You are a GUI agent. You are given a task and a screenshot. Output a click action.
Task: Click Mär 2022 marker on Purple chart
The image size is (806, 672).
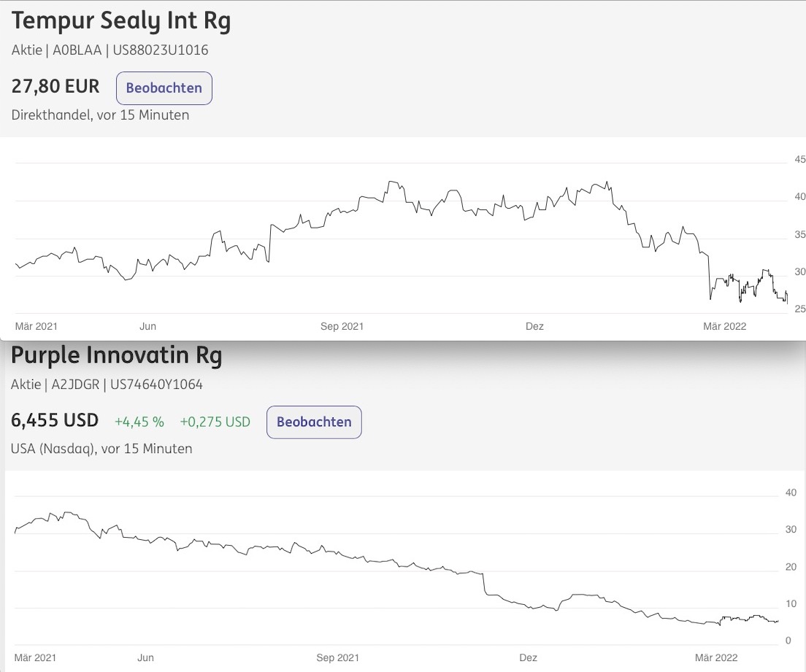[716, 657]
